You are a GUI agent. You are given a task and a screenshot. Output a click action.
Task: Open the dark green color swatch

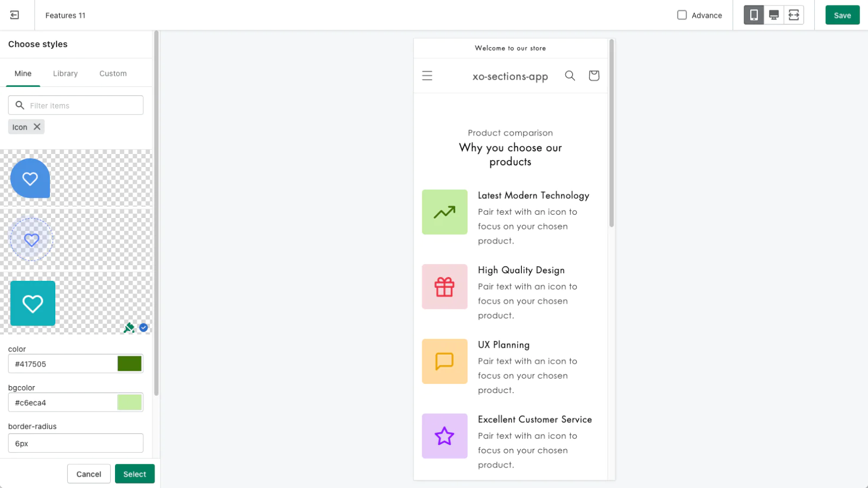[129, 364]
